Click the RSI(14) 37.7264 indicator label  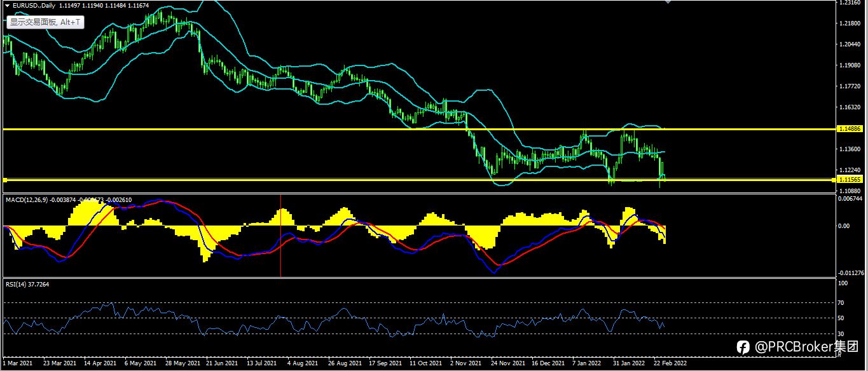point(27,284)
